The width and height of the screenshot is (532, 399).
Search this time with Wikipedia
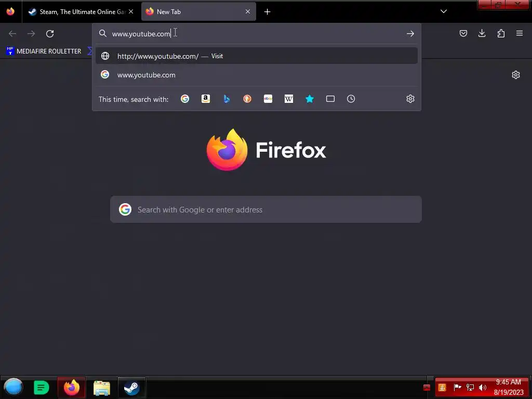point(289,99)
